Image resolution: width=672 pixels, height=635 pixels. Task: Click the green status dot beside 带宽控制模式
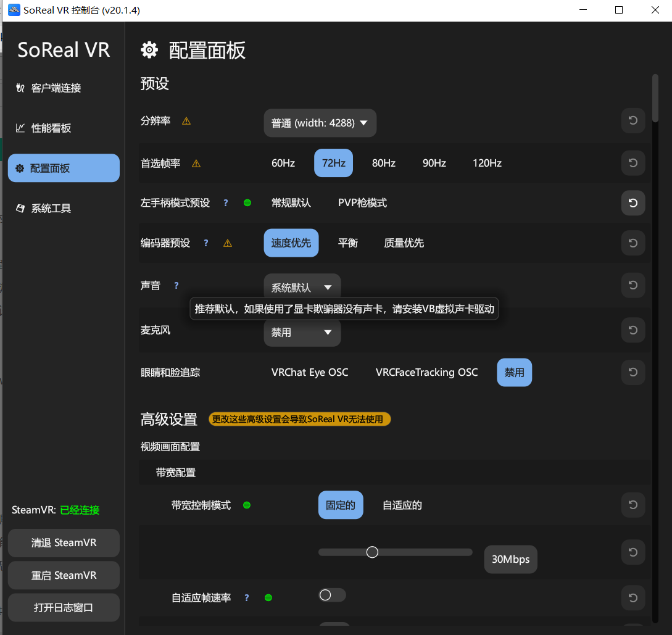247,505
